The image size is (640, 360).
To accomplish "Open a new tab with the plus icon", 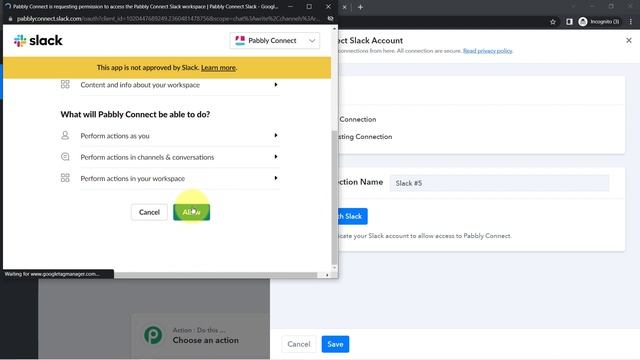I will click(x=360, y=7).
